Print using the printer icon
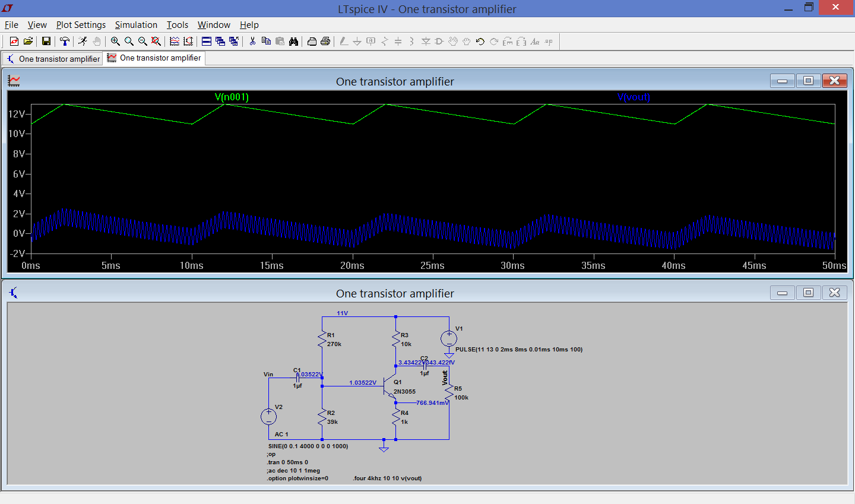This screenshot has height=504, width=855. point(325,41)
